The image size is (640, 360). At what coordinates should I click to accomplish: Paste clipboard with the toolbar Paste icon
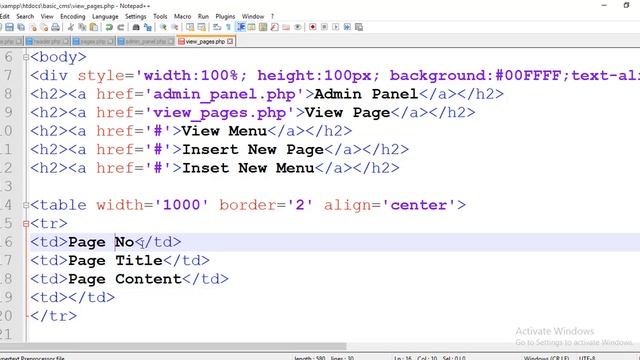pos(94,27)
